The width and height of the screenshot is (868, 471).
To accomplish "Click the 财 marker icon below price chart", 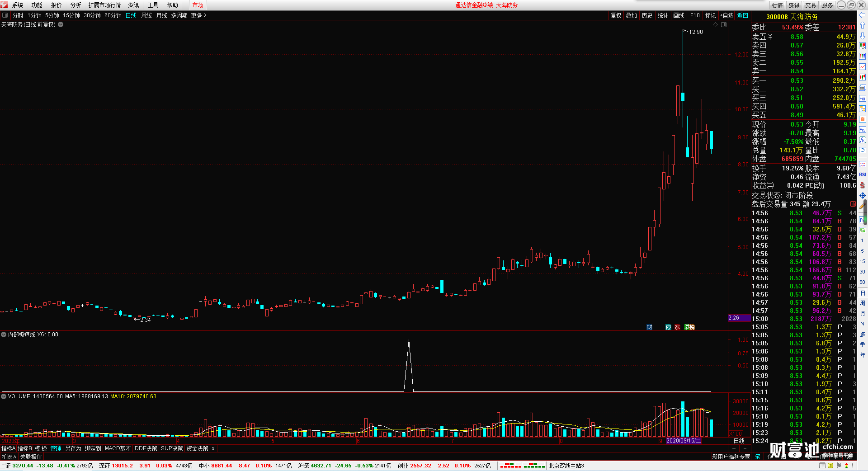I will [x=650, y=327].
